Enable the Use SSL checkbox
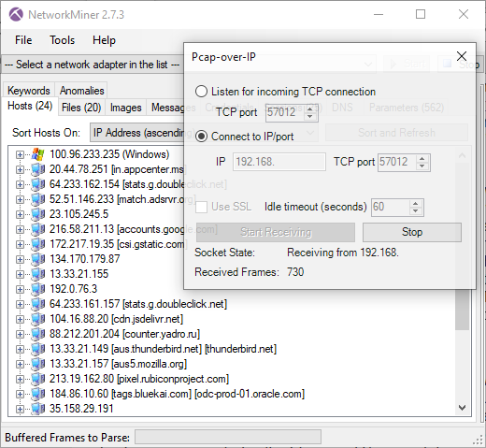This screenshot has height=448, width=486. [201, 207]
